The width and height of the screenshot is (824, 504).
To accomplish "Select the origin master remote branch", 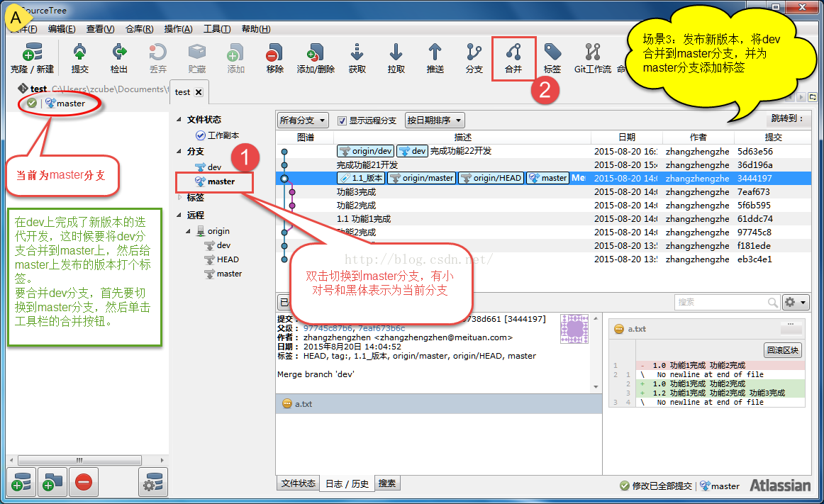I will 223,274.
